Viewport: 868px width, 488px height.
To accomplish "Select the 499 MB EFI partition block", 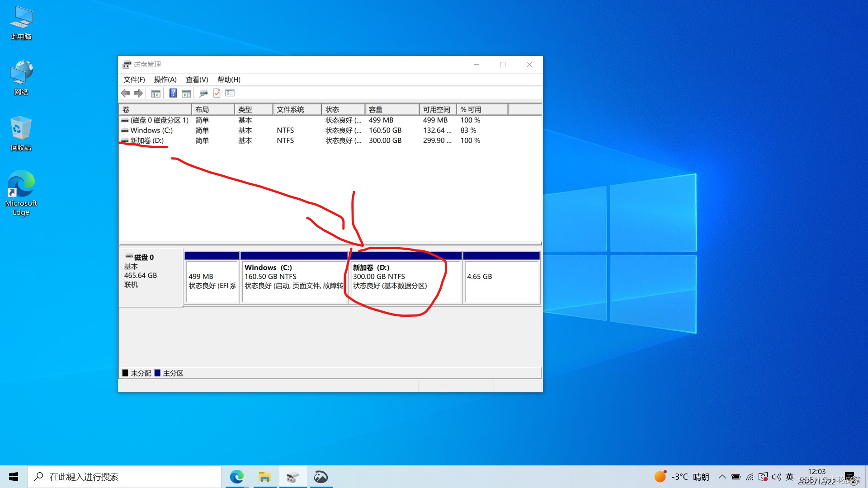I will coord(212,280).
